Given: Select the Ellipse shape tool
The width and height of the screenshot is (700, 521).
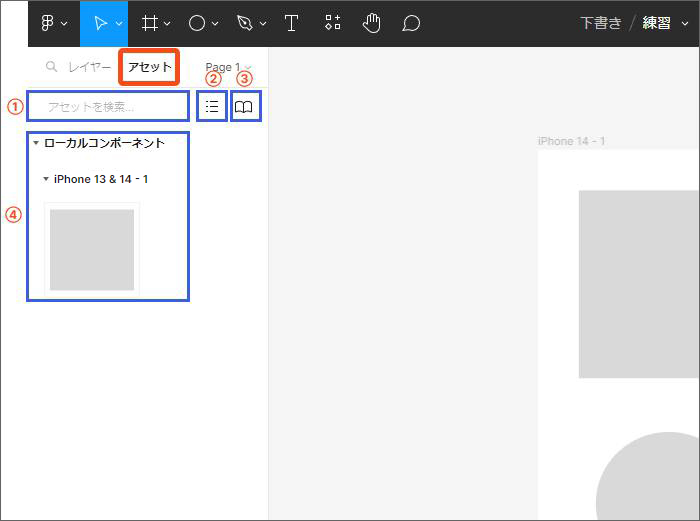Looking at the screenshot, I should pos(197,23).
